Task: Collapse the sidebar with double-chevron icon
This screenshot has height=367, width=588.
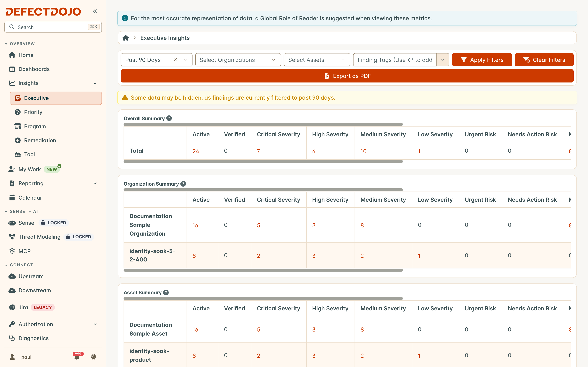Action: coord(95,11)
